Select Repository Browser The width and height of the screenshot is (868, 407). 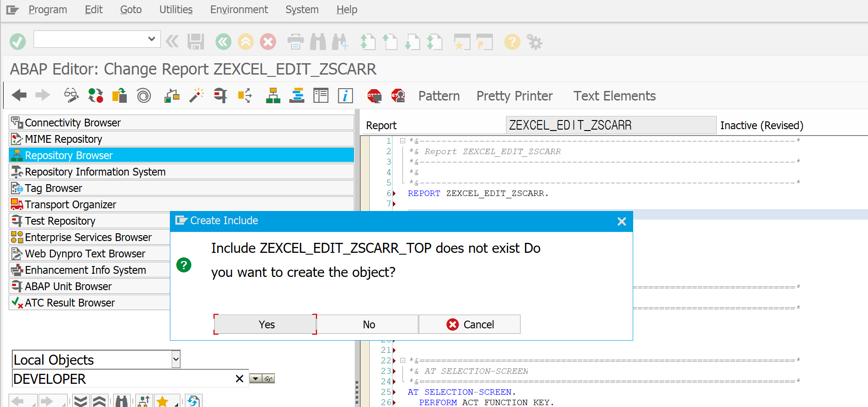click(x=181, y=155)
